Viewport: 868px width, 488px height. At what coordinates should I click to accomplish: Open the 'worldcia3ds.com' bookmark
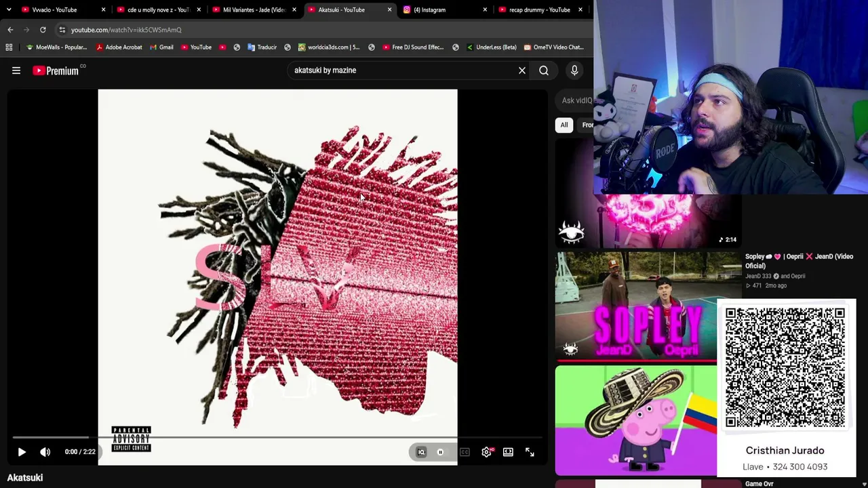(328, 47)
